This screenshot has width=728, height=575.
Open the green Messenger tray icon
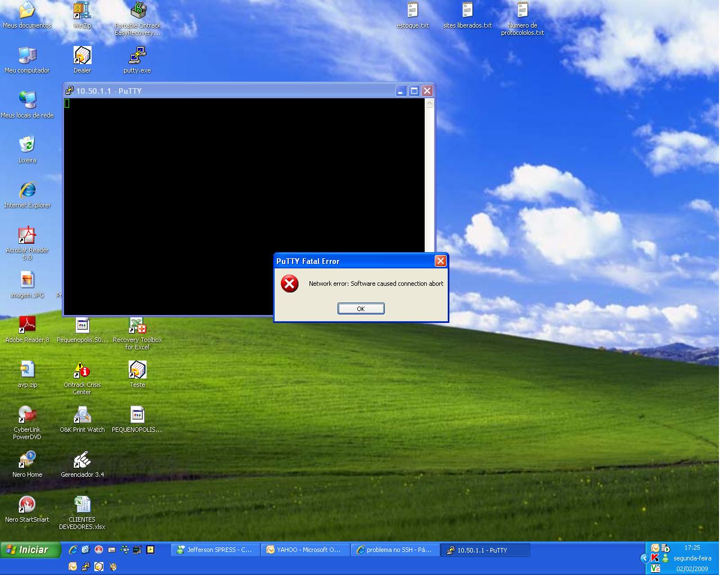tap(665, 558)
